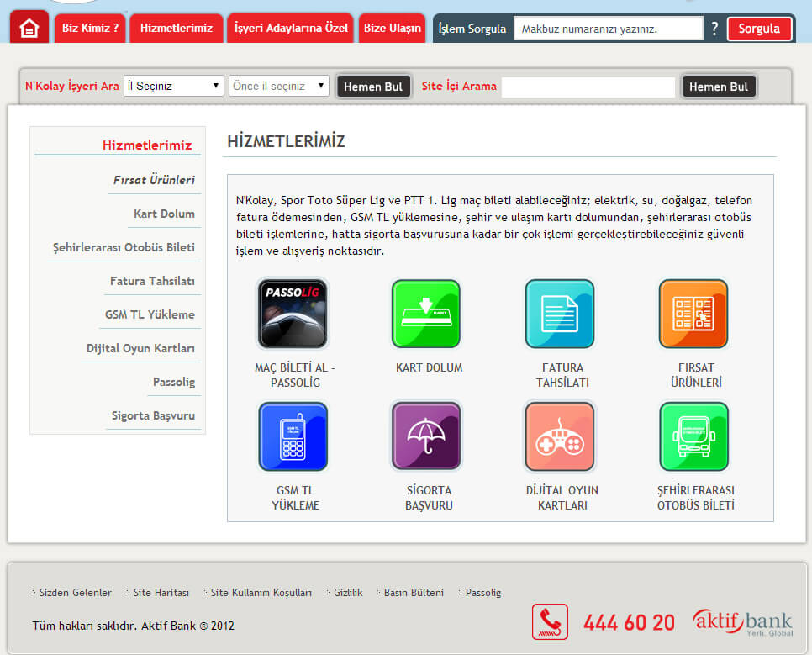The image size is (812, 655).
Task: Click the question mark help icon
Action: click(714, 29)
